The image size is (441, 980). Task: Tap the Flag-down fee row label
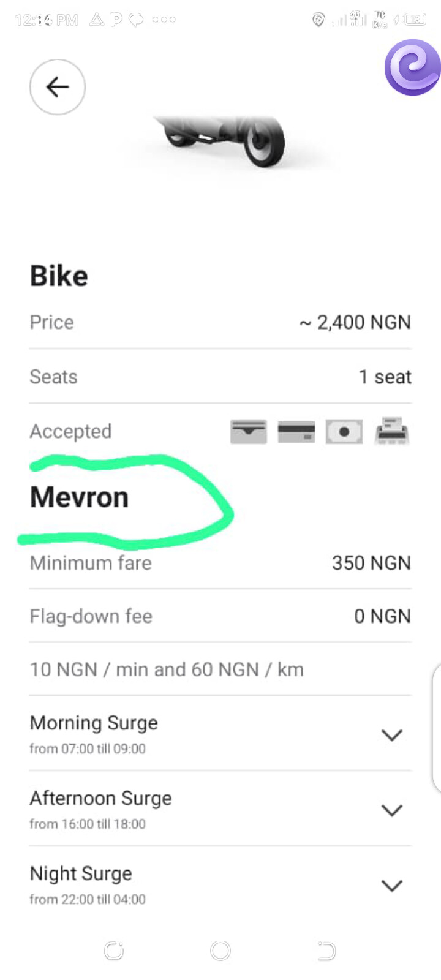tap(91, 616)
